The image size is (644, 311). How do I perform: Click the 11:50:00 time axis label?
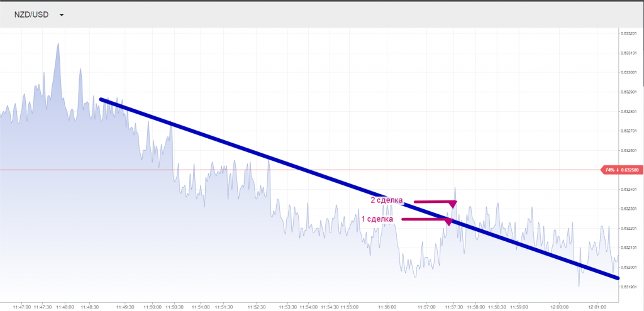click(152, 307)
